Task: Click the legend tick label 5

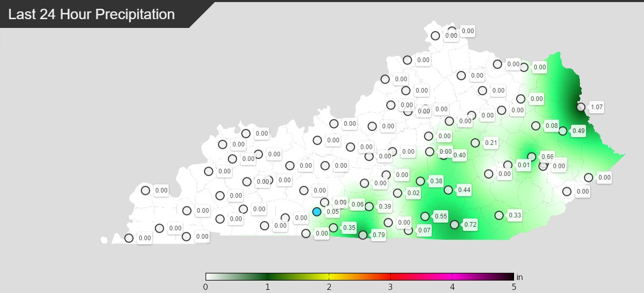Action: pyautogui.click(x=514, y=287)
